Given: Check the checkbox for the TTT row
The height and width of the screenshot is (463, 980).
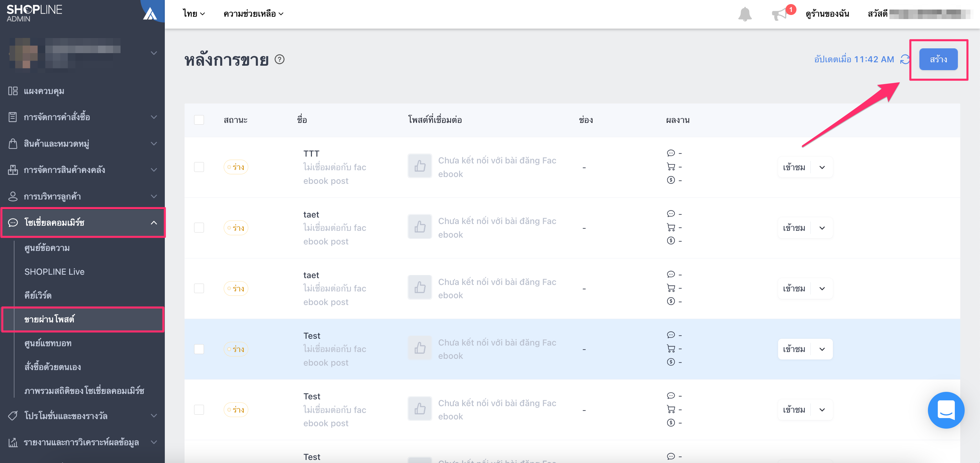Looking at the screenshot, I should pyautogui.click(x=199, y=167).
